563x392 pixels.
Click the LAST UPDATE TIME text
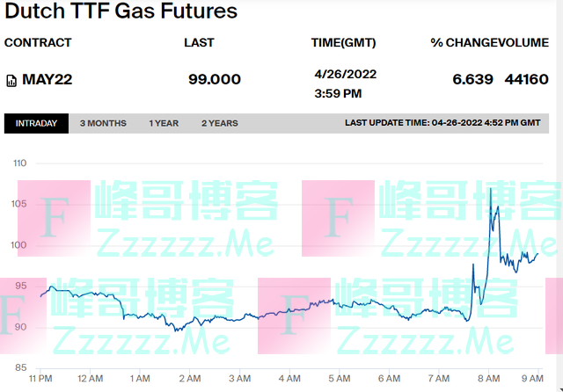442,123
